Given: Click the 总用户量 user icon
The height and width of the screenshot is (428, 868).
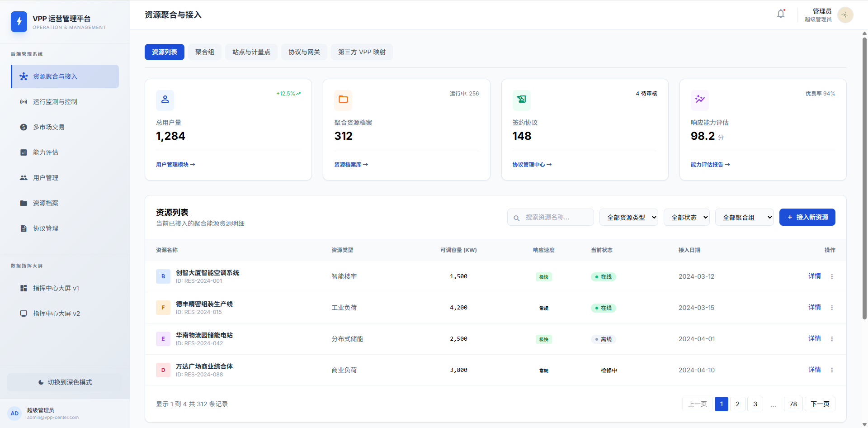Looking at the screenshot, I should (x=165, y=100).
